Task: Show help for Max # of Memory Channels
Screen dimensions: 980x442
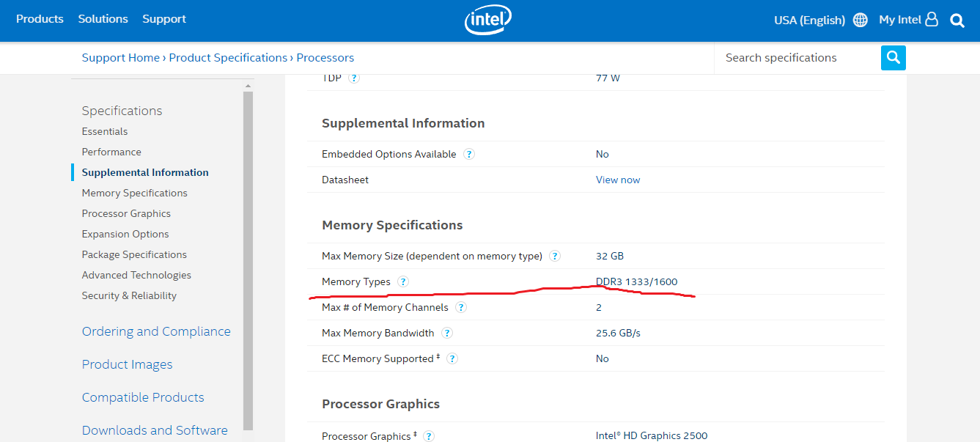Action: coord(461,307)
